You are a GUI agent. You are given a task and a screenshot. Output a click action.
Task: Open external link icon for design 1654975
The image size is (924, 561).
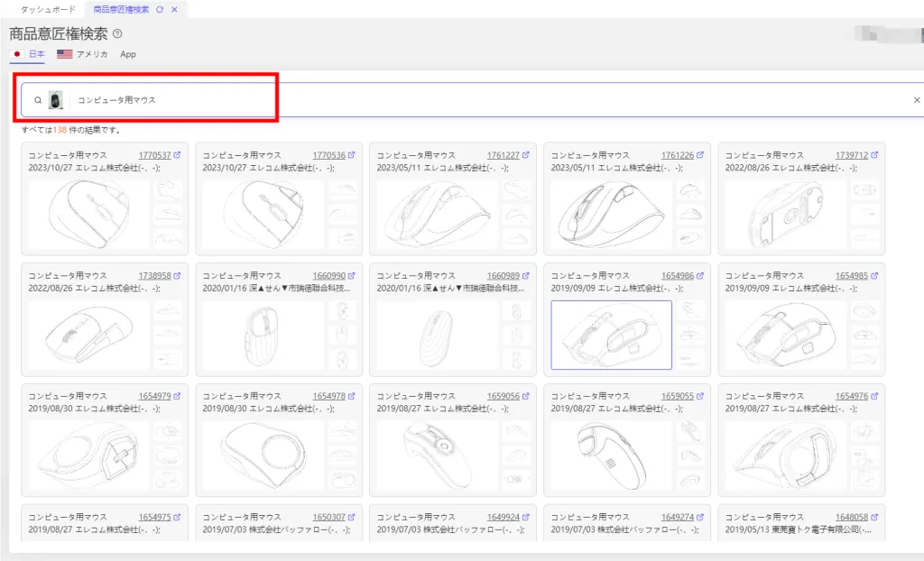pyautogui.click(x=178, y=517)
